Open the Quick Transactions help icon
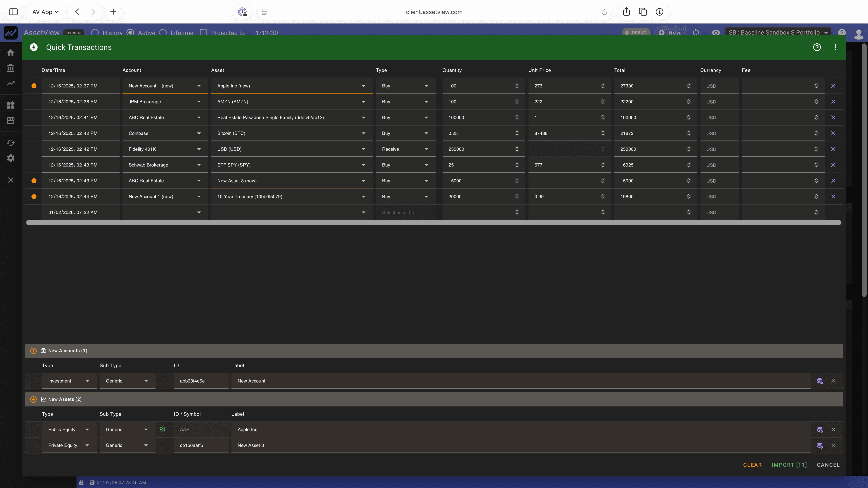The width and height of the screenshot is (868, 488). click(x=817, y=47)
